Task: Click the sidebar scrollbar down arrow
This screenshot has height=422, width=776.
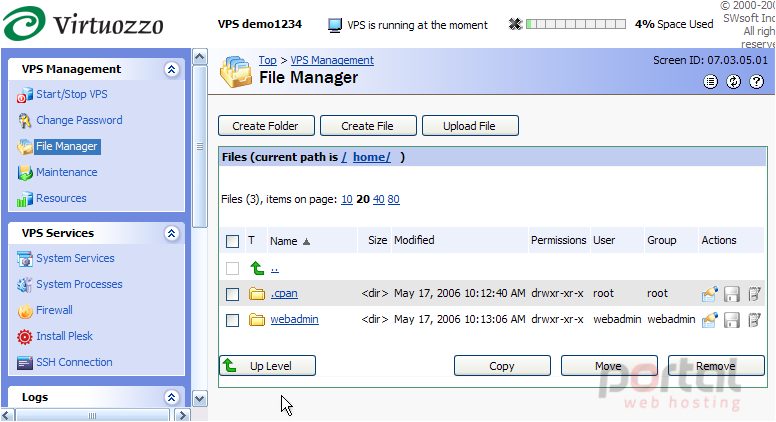Action: point(199,399)
